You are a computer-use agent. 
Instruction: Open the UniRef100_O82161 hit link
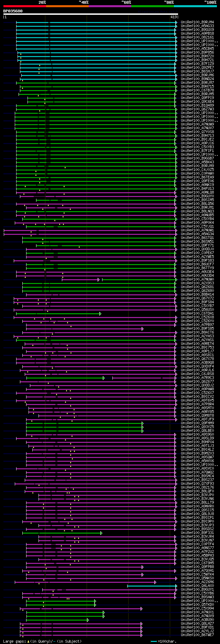pos(197,37)
